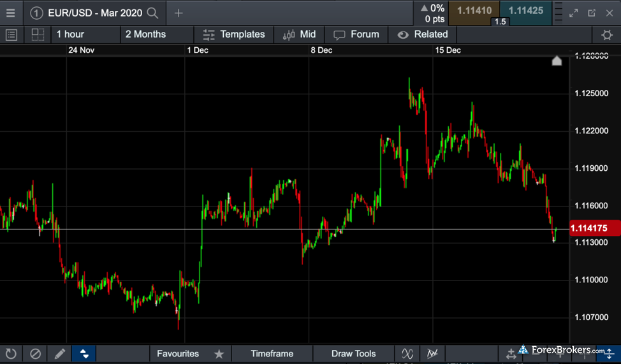Select the pencil draw tool

point(60,354)
